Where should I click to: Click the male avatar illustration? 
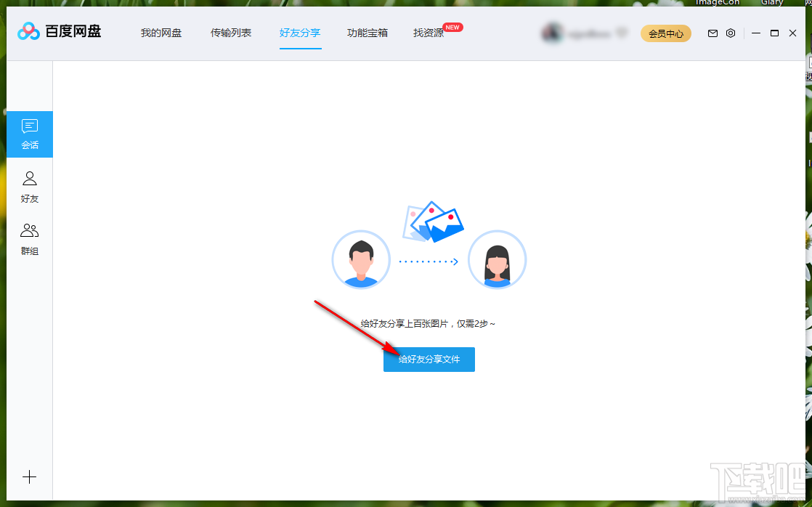tap(361, 259)
